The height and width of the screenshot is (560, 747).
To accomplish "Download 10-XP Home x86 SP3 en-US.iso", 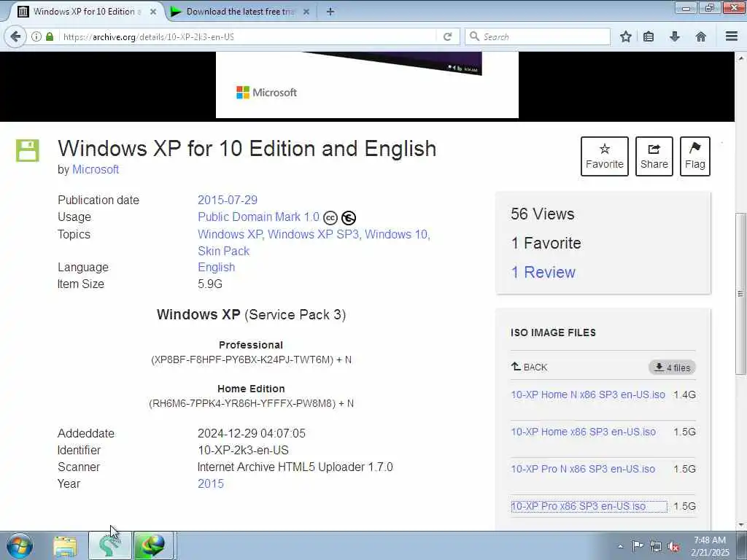I will click(583, 432).
